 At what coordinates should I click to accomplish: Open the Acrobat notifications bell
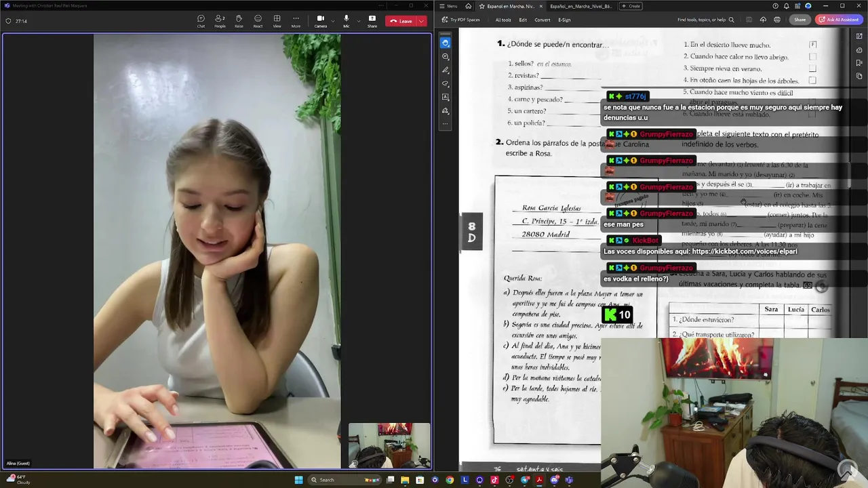point(787,6)
